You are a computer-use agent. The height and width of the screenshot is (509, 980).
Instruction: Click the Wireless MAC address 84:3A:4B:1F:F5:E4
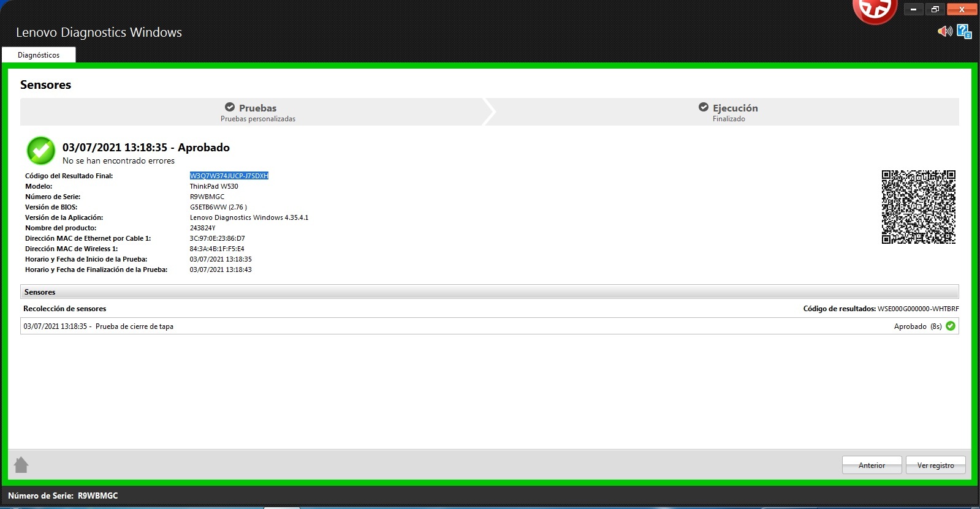[217, 249]
